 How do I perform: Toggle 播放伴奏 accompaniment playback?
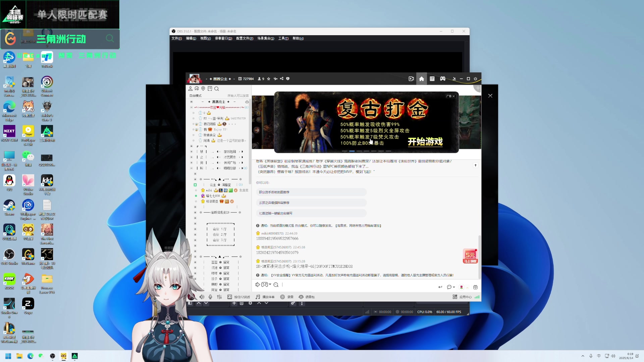(x=265, y=297)
